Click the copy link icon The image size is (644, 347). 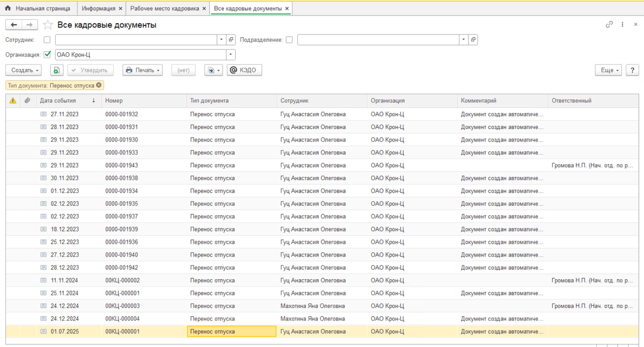[x=609, y=25]
